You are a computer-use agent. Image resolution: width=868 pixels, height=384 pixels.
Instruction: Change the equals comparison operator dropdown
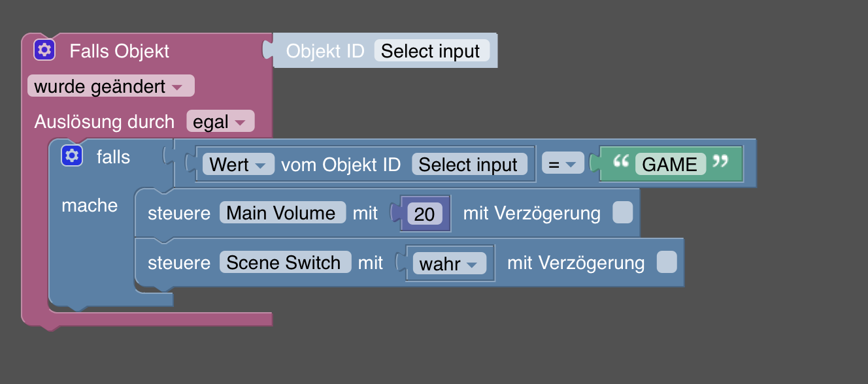[x=563, y=165]
